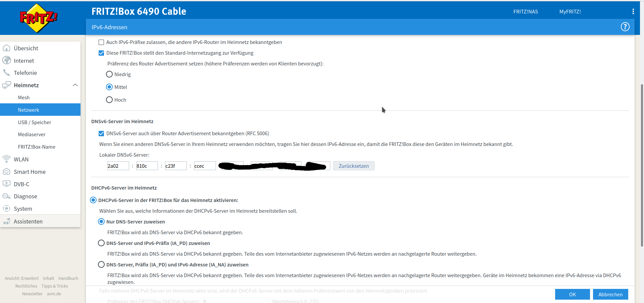
Task: Click the Übersicht house icon
Action: 6,48
